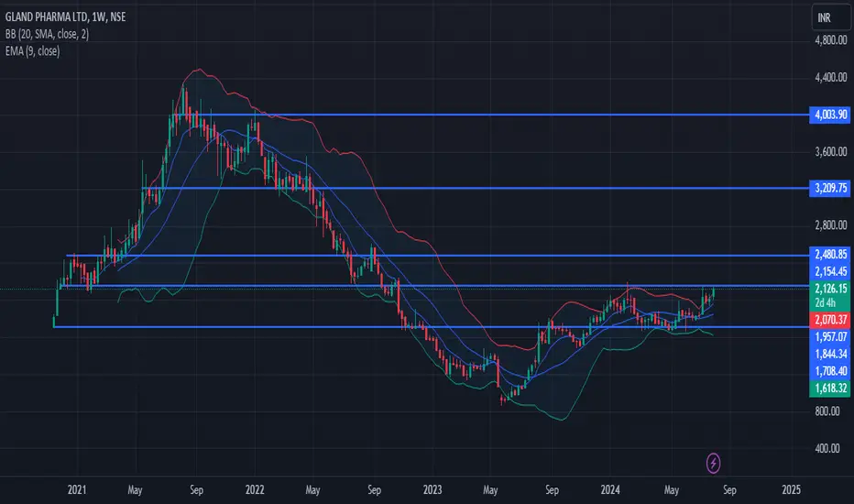This screenshot has height=504, width=854.
Task: Select the BB (20, SMA, close, 2) indicator label
Action: point(47,34)
